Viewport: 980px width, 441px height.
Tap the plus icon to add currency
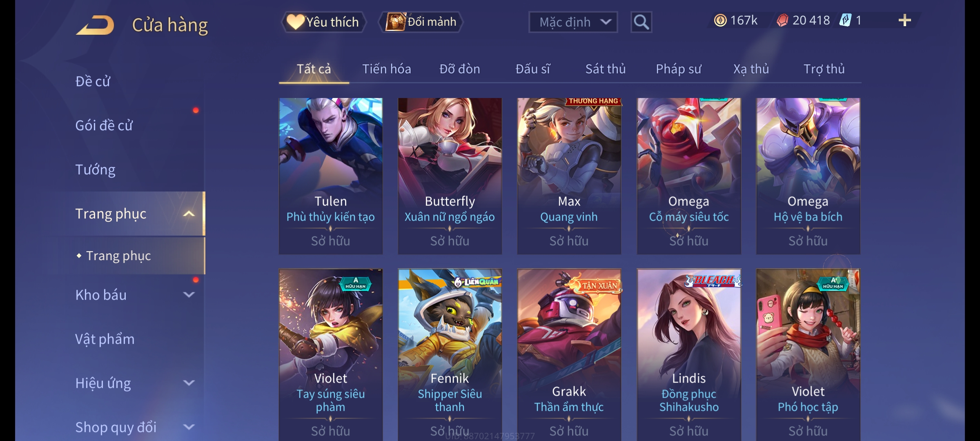(x=905, y=20)
